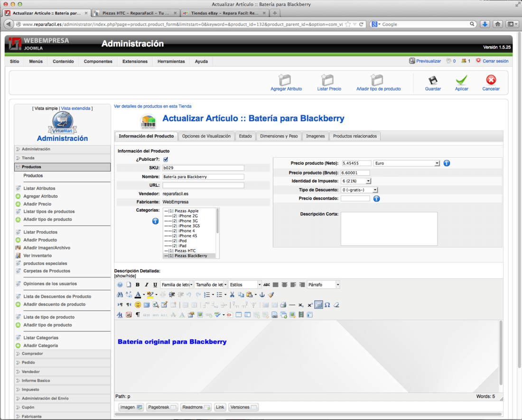Click the Cerrar sesión link
The image size is (522, 420).
[x=495, y=61]
